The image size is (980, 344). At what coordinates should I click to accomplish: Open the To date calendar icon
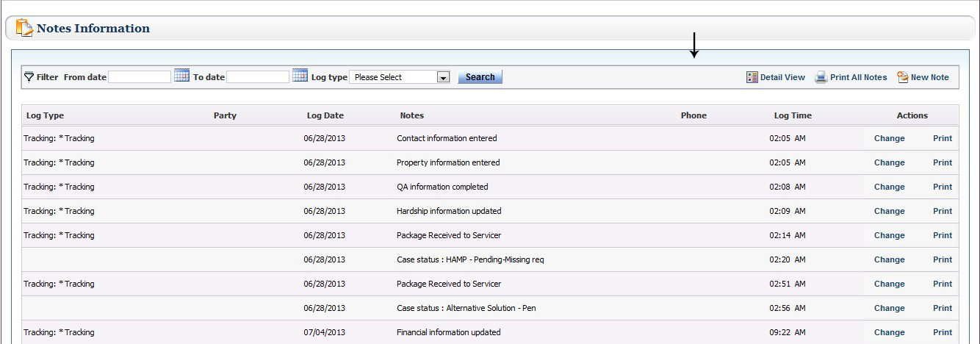pyautogui.click(x=300, y=76)
